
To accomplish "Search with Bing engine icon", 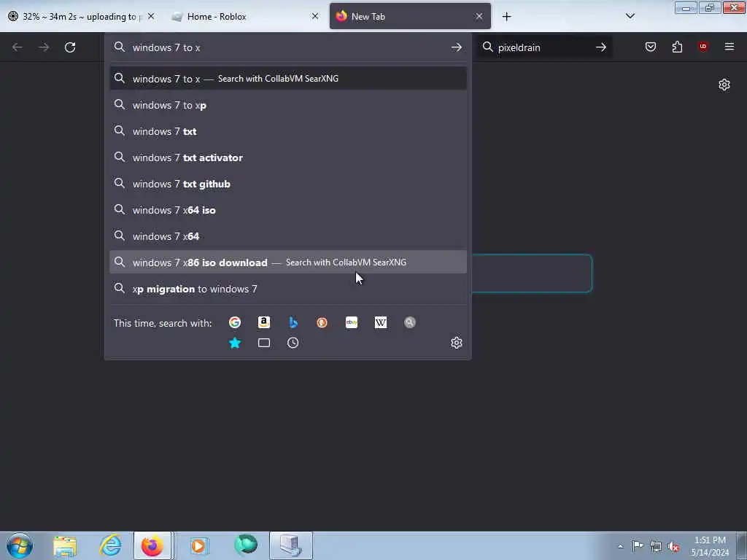I will (293, 322).
